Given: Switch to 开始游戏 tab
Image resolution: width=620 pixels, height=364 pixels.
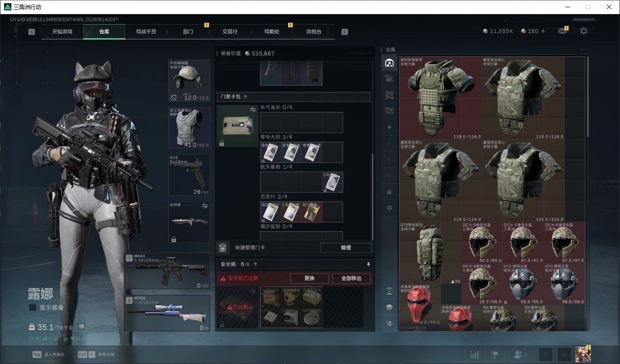Looking at the screenshot, I should tap(62, 32).
